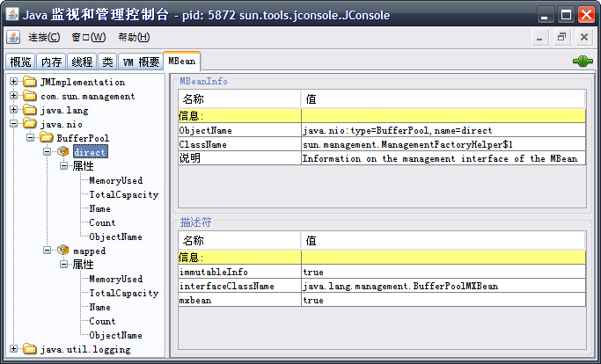The height and width of the screenshot is (364, 601).
Task: Select TotalCapacity under direct
Action: coord(124,194)
